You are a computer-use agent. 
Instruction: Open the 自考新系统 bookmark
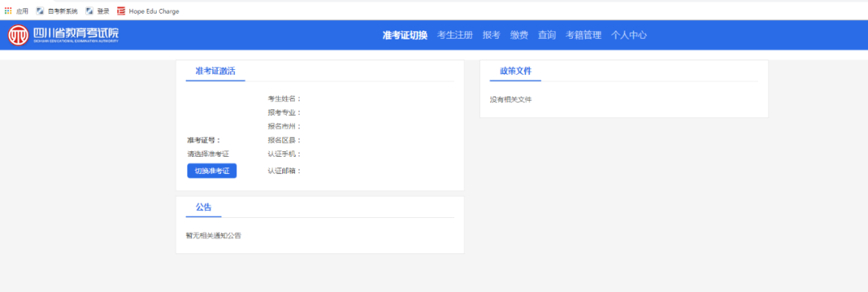click(x=57, y=10)
